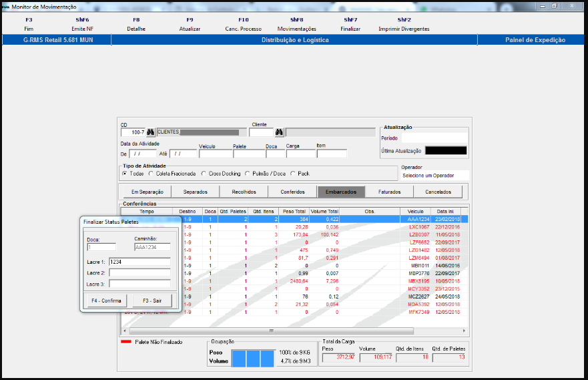Click the CD code field

(133, 132)
